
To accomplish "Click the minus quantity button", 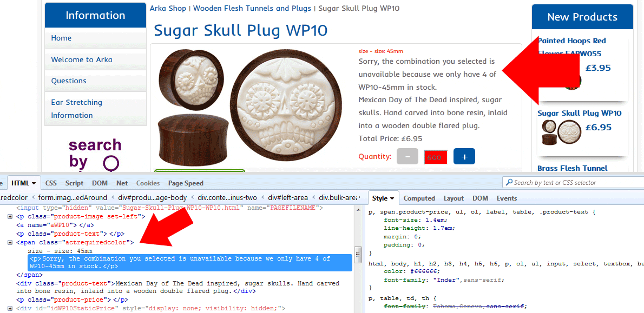I will (407, 156).
